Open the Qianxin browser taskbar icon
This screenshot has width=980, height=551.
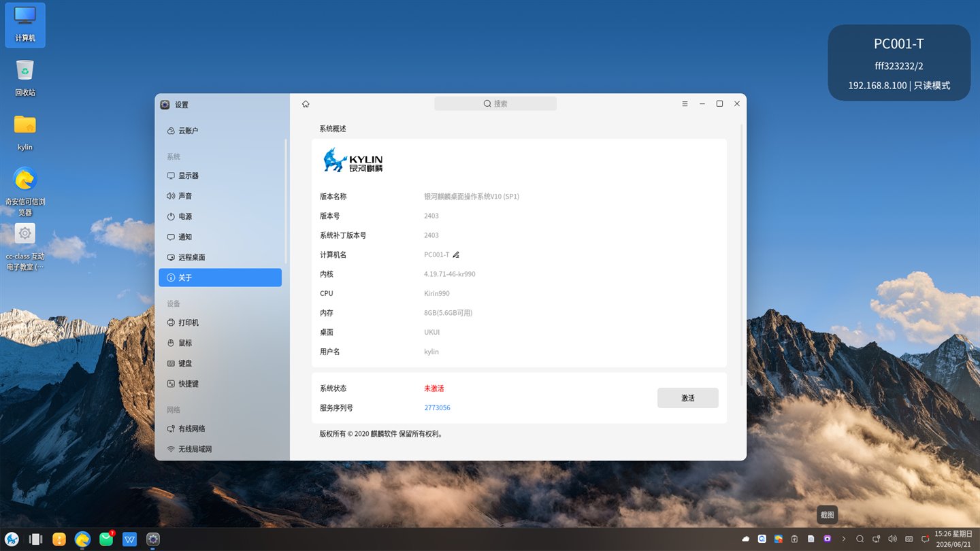(x=82, y=539)
